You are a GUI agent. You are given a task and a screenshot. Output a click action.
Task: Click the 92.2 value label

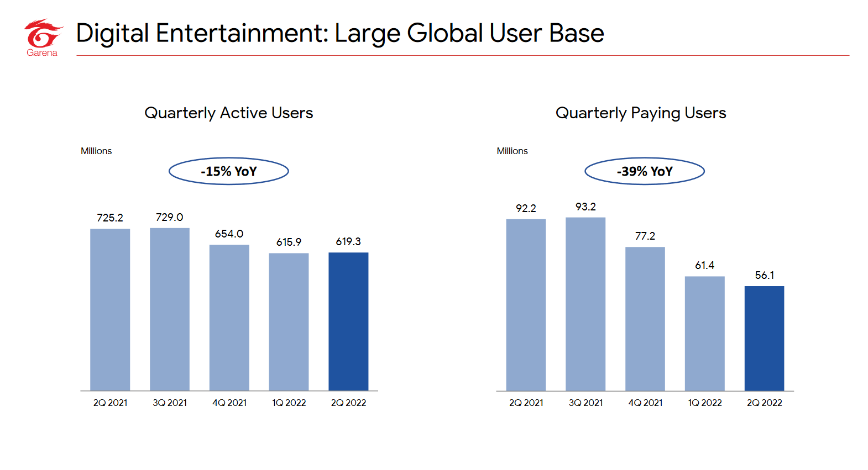coord(526,208)
